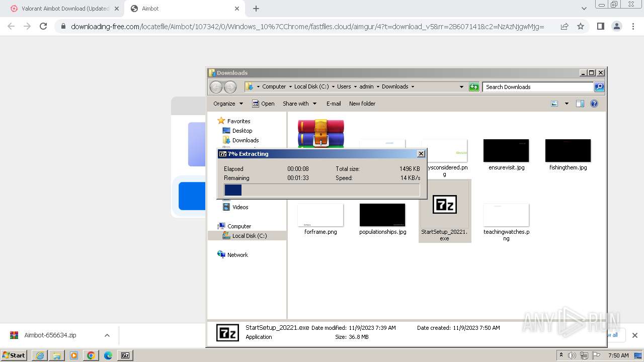Select Computer in navigation pane
This screenshot has width=644, height=362.
tap(239, 226)
